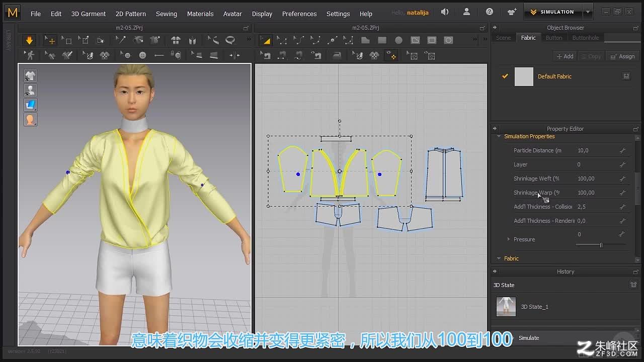Switch to the Scene tab

click(504, 38)
